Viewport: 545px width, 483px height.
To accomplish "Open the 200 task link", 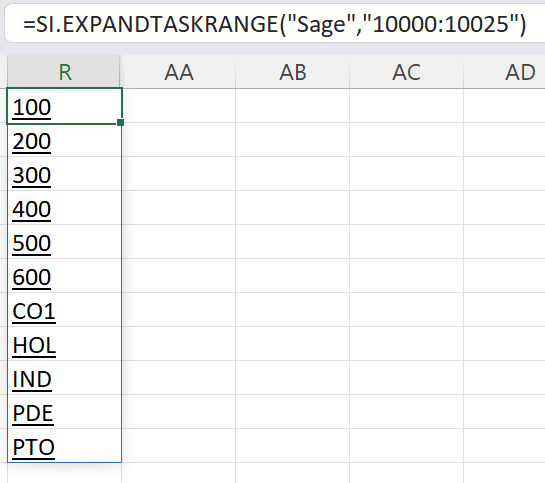I will (x=32, y=141).
